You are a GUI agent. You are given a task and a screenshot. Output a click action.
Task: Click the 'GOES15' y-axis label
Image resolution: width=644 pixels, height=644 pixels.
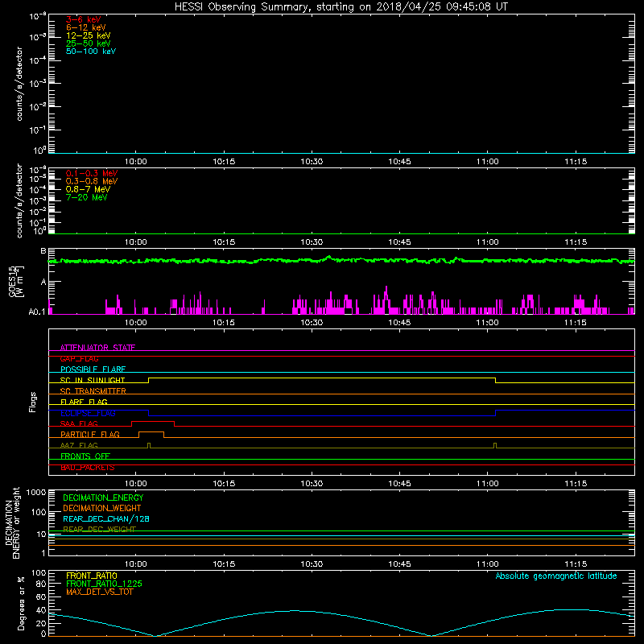12,281
